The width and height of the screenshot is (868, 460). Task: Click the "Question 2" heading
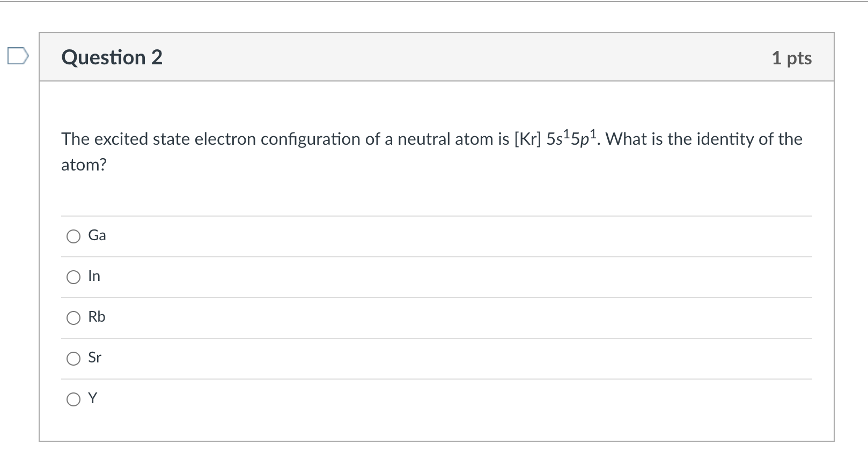pos(112,57)
